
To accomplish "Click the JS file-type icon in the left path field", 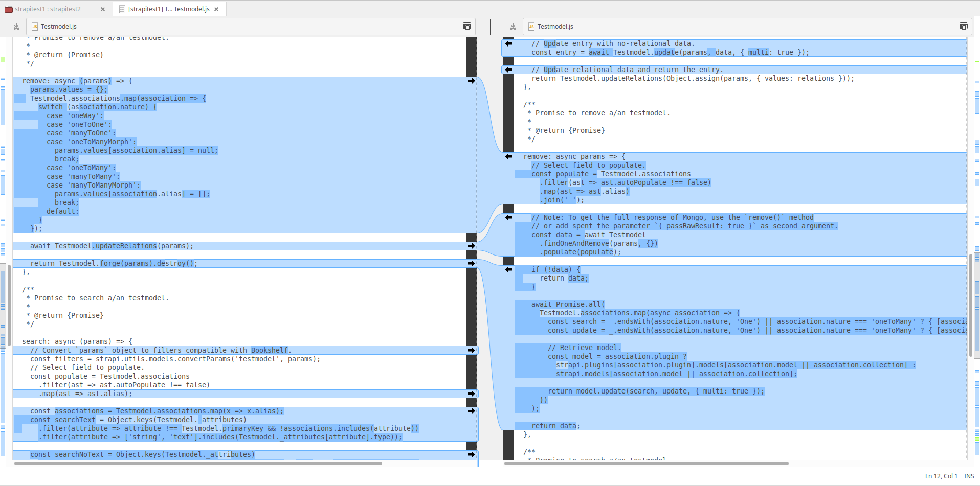I will point(34,26).
